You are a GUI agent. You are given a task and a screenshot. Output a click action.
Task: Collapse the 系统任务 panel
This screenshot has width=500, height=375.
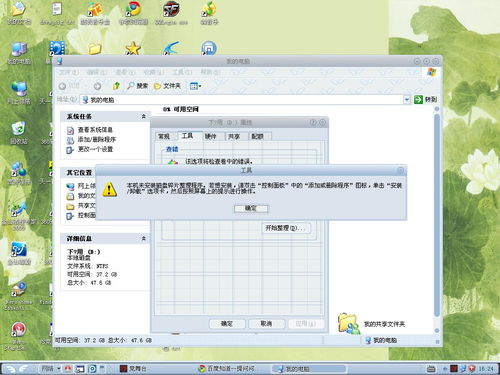[x=144, y=116]
